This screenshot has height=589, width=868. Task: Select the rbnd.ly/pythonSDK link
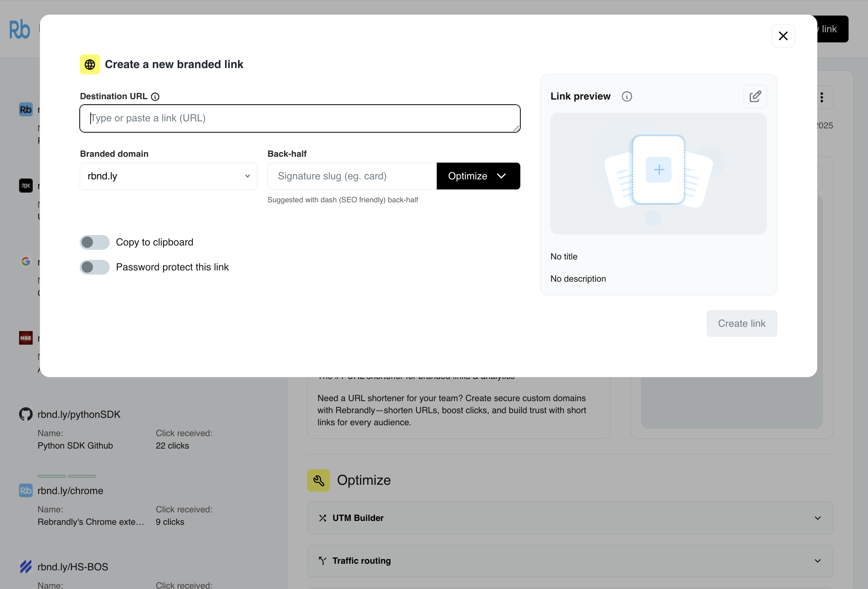pos(79,414)
